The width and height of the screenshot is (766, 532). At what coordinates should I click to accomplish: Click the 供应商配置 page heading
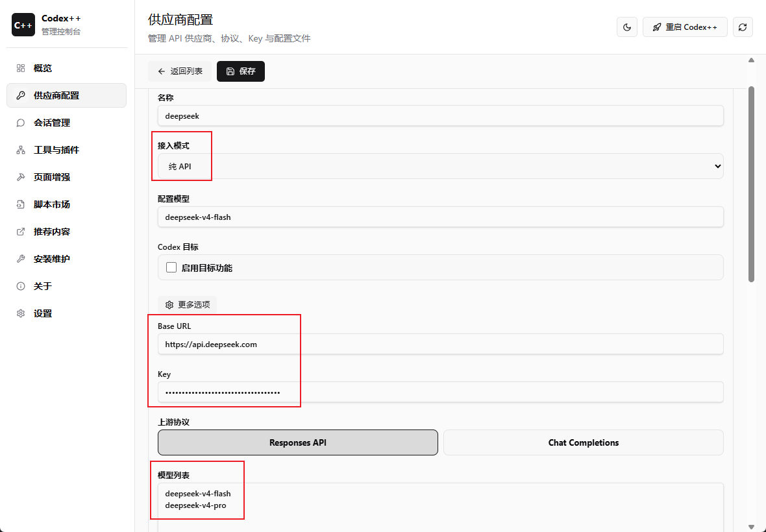click(x=180, y=20)
